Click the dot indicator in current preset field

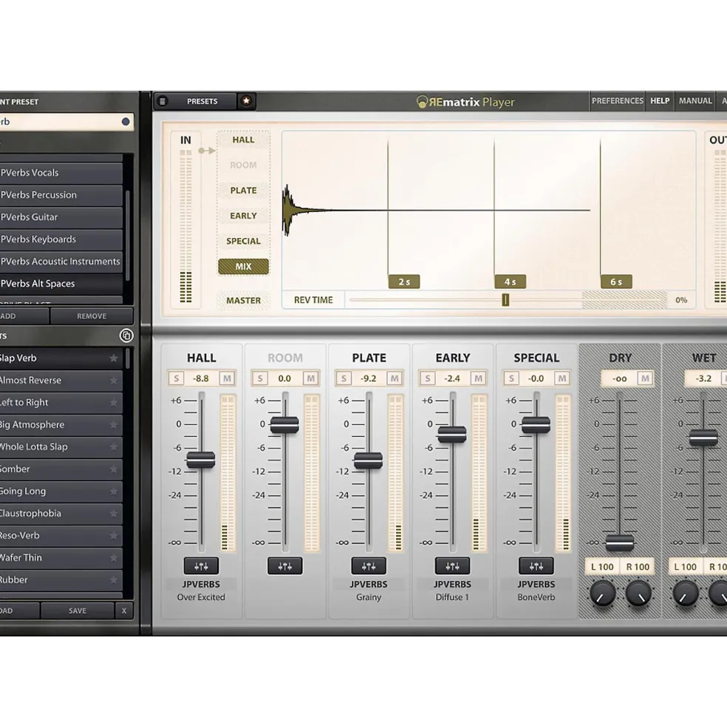click(x=126, y=122)
